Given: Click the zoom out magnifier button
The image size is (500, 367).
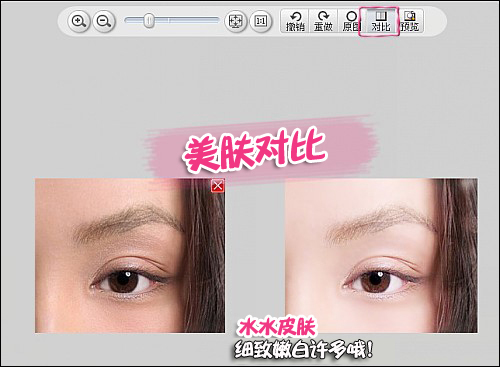Looking at the screenshot, I should click(x=104, y=21).
